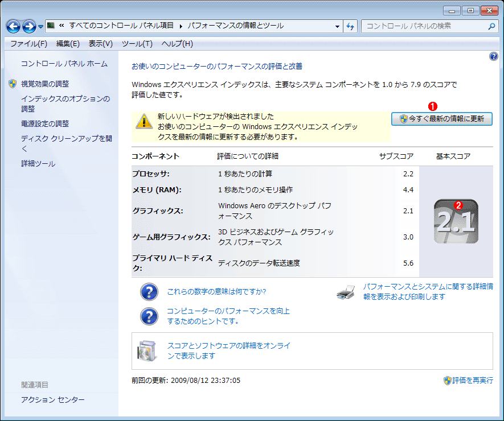Click プライマリ ハード ディスク: row label
504x421 pixels.
coord(173,263)
